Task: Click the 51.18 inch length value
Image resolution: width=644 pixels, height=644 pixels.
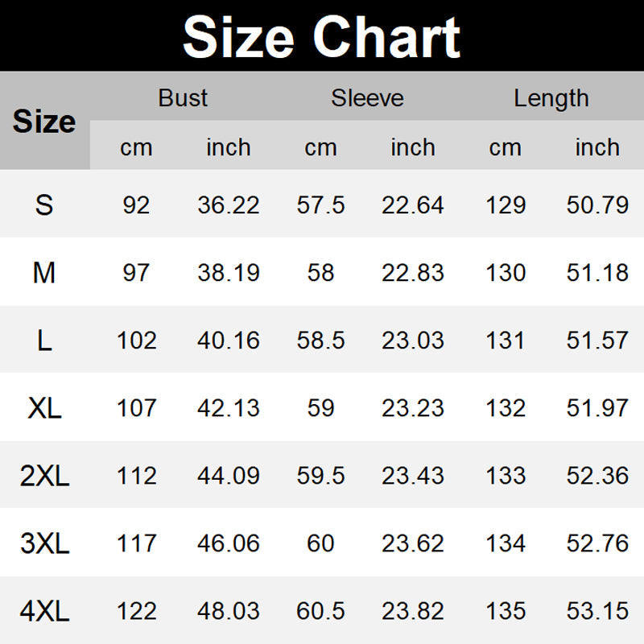Action: 597,273
